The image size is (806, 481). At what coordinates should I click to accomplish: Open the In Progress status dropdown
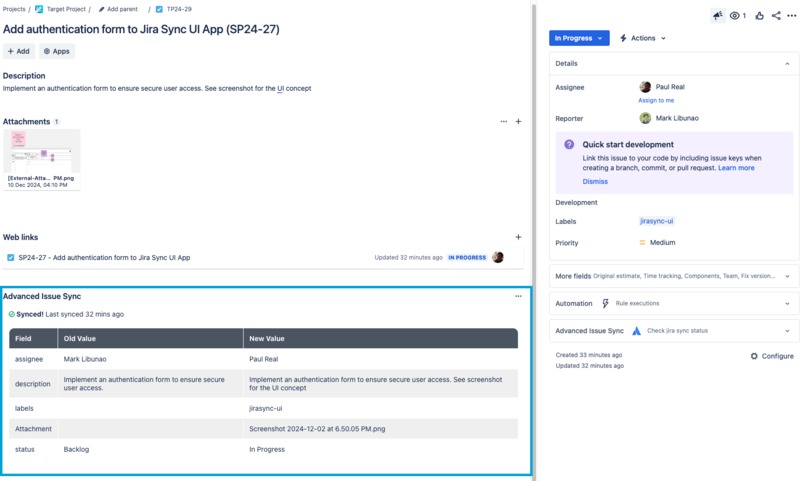(579, 38)
